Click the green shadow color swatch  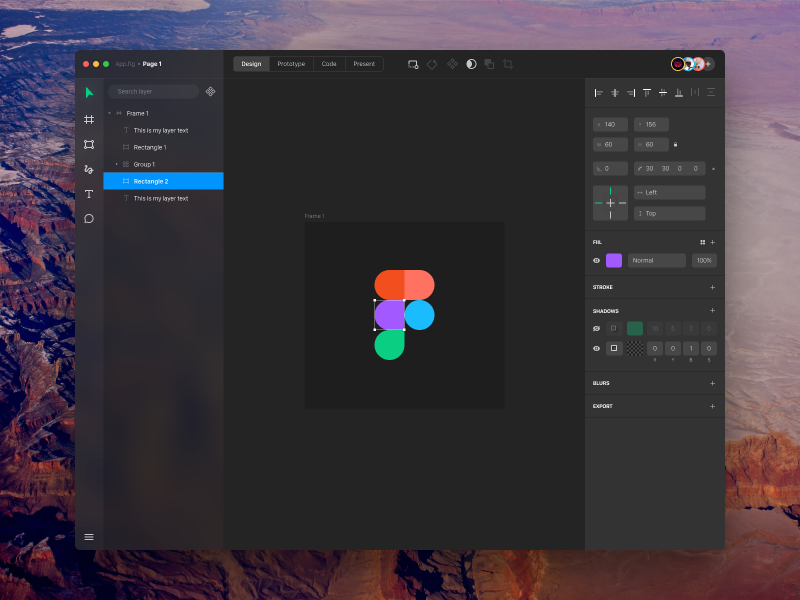click(635, 329)
